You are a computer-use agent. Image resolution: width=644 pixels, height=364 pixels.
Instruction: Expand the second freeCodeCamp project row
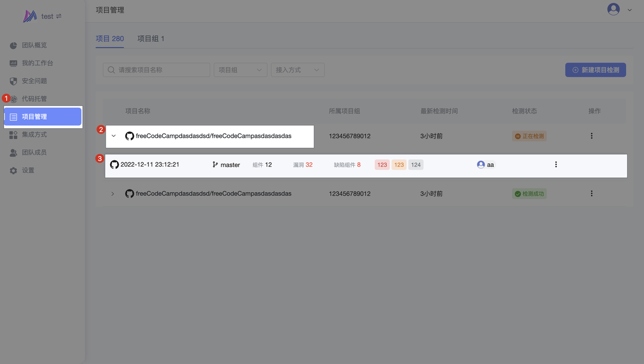pos(113,194)
